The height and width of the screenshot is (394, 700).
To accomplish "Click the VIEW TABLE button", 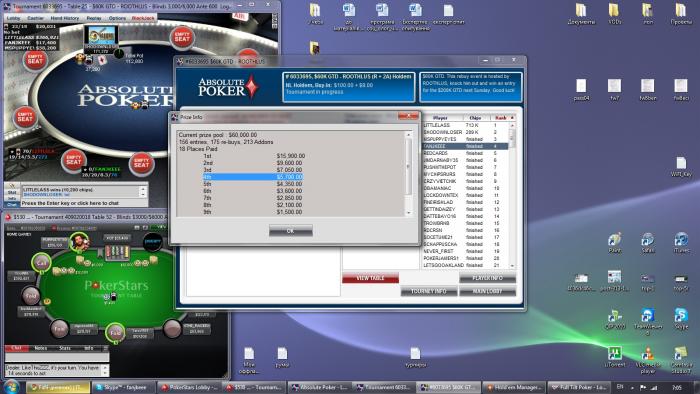I will pos(370,278).
